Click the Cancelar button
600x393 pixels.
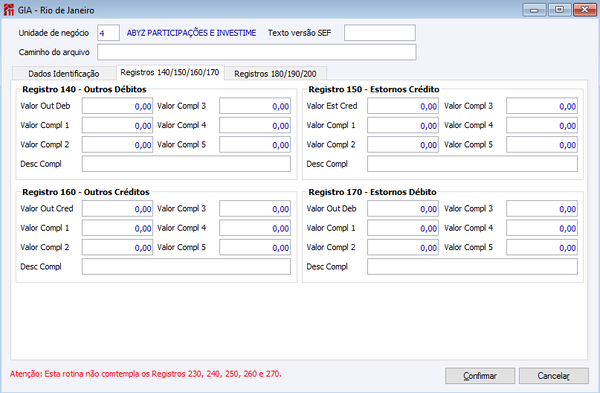click(554, 376)
